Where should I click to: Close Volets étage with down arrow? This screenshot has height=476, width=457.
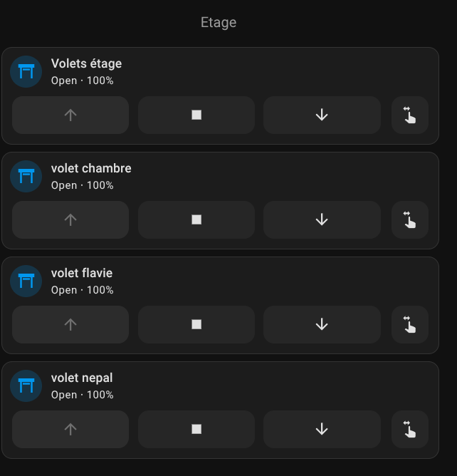(322, 115)
